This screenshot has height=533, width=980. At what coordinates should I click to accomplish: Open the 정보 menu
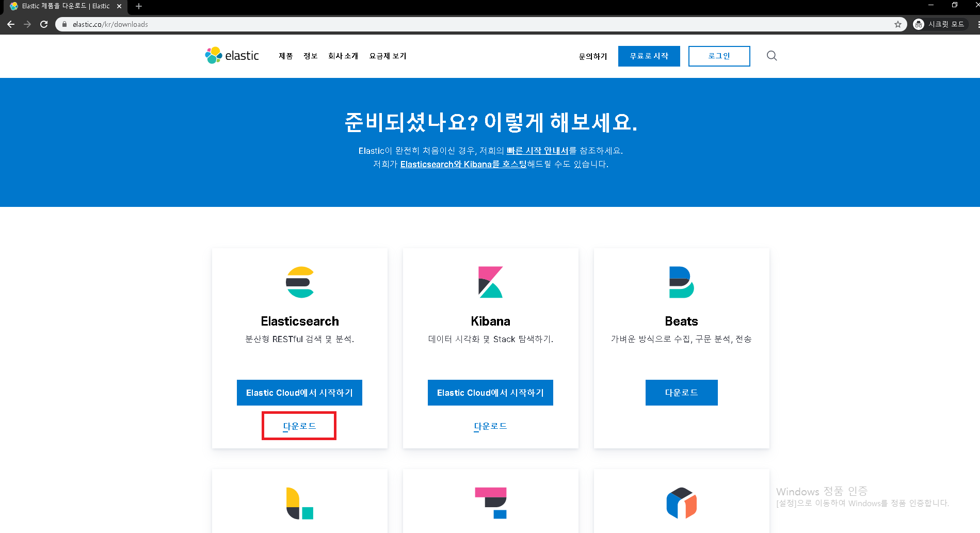click(x=311, y=56)
